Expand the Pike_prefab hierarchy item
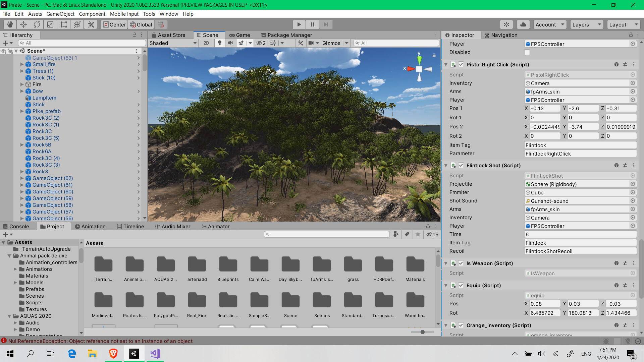This screenshot has height=362, width=644. tap(22, 111)
